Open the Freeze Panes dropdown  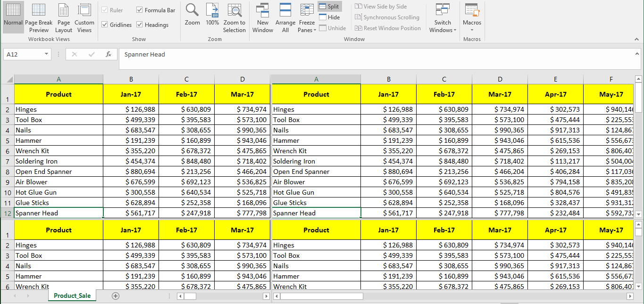coord(307,19)
